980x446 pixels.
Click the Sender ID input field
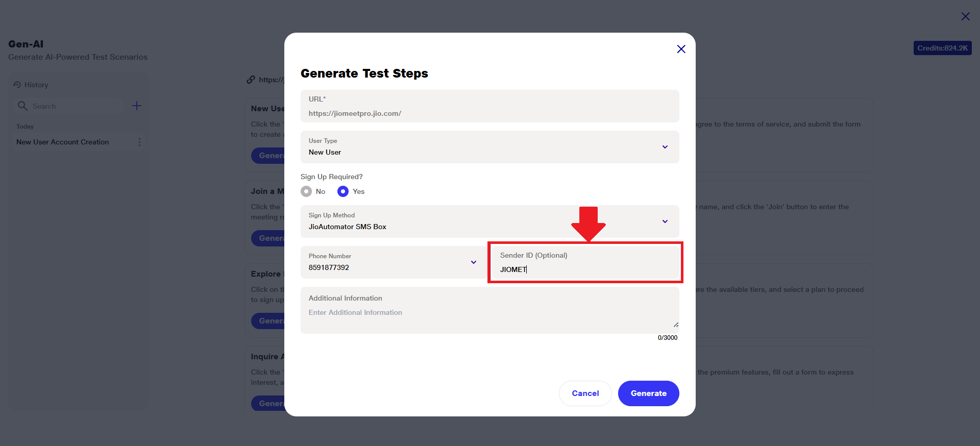coord(585,269)
